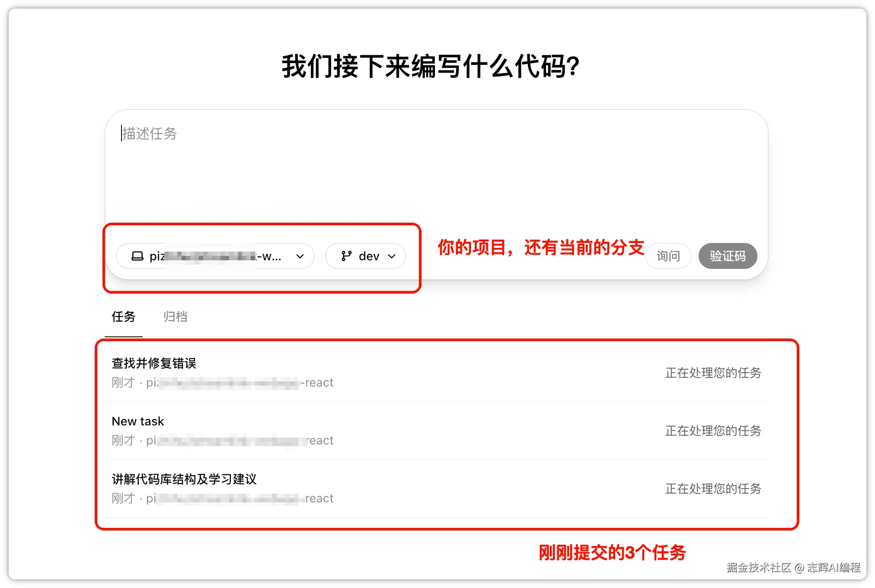The height and width of the screenshot is (588, 875).
Task: Switch to the 任务 tab
Action: pyautogui.click(x=124, y=316)
